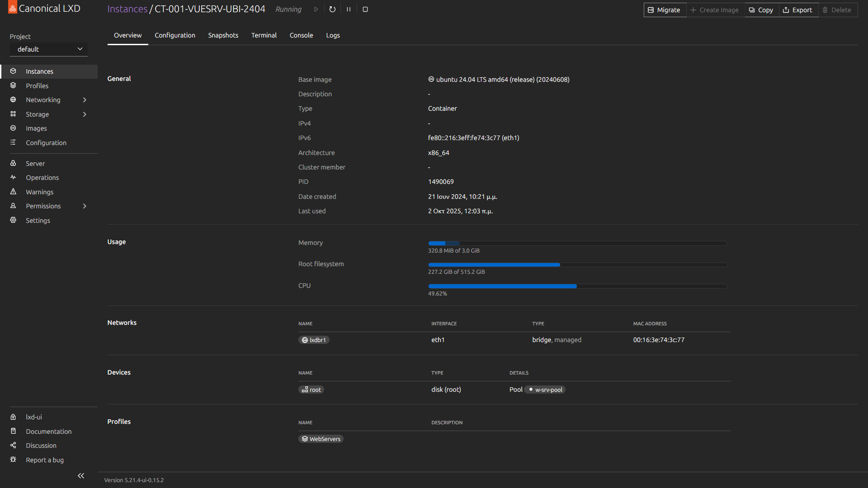This screenshot has width=868, height=488.
Task: Click the base image icon beside ubuntu 24.04
Action: tap(431, 80)
